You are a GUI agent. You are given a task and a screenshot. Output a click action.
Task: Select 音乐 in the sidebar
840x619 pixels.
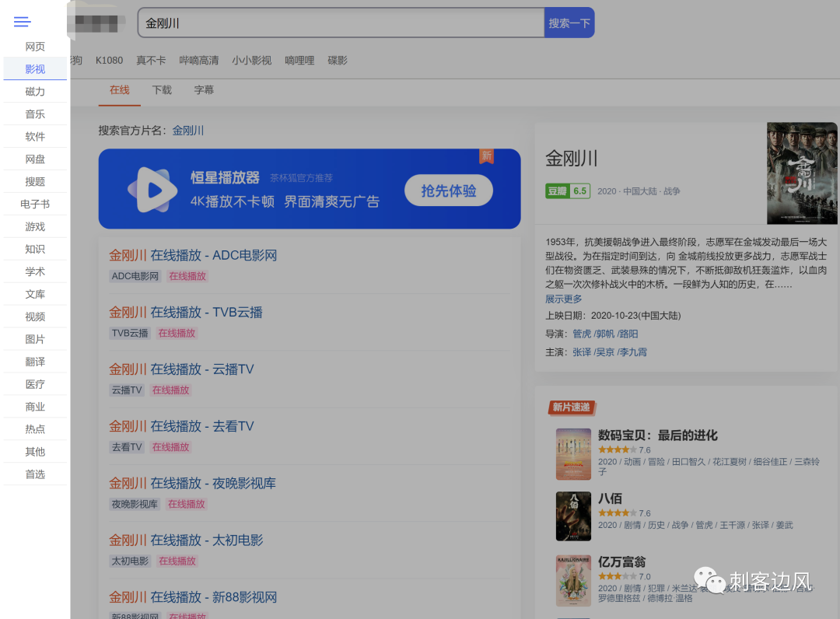coord(35,114)
